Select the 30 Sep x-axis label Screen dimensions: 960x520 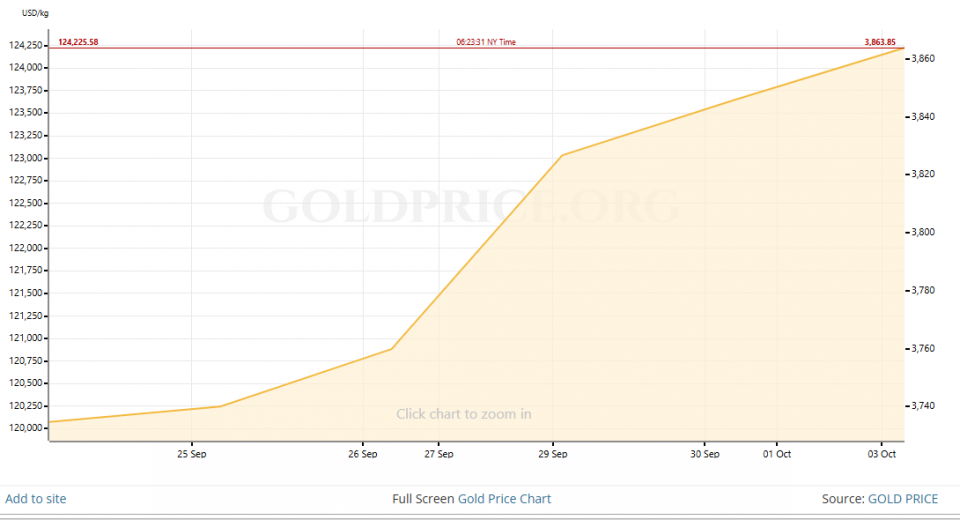tap(704, 454)
